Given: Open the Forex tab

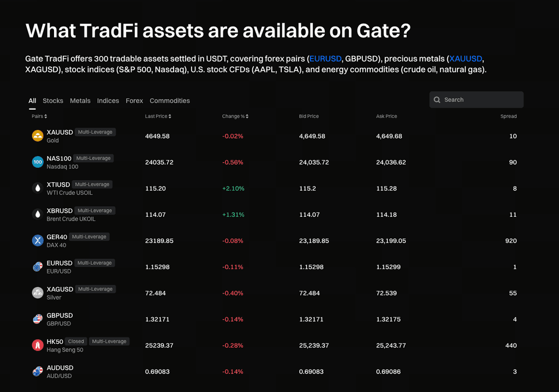Looking at the screenshot, I should pos(134,101).
